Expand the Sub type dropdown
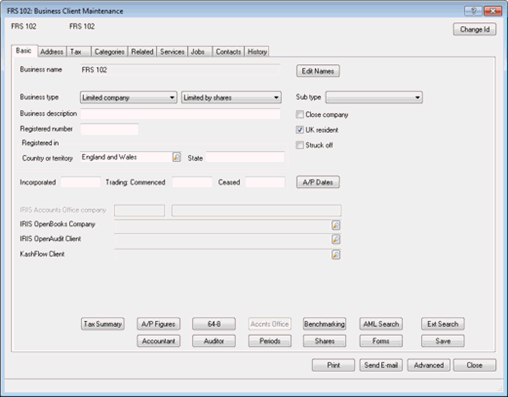 (x=374, y=98)
